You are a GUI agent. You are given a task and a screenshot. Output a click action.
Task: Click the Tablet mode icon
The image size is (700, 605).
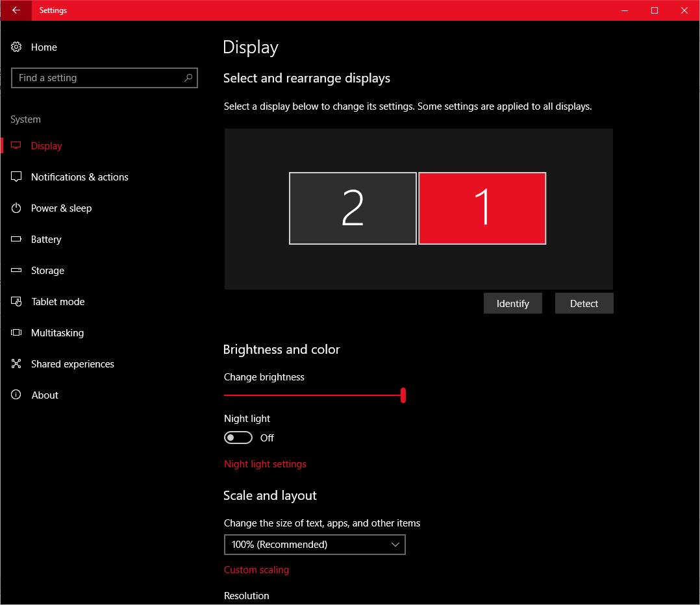(x=17, y=302)
